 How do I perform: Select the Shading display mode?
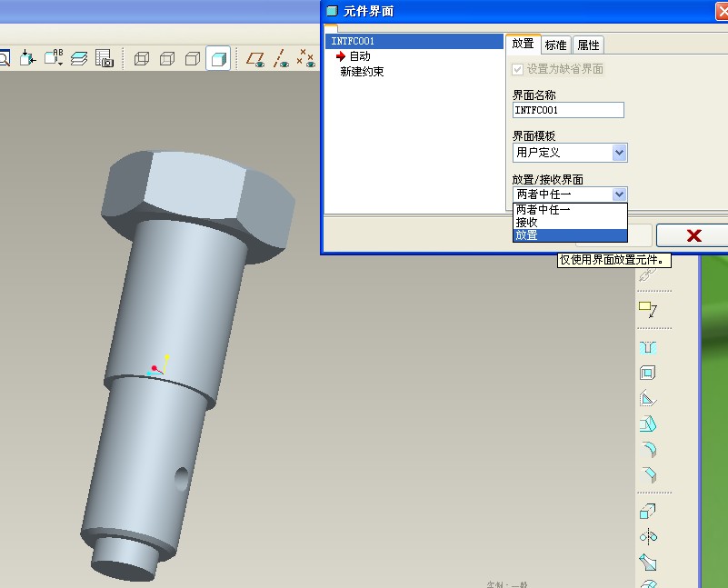click(218, 59)
